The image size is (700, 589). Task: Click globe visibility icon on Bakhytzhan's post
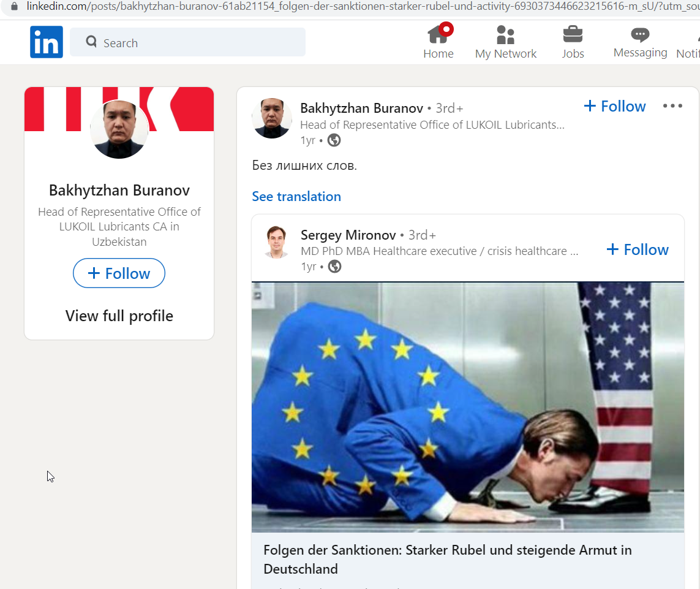(334, 140)
